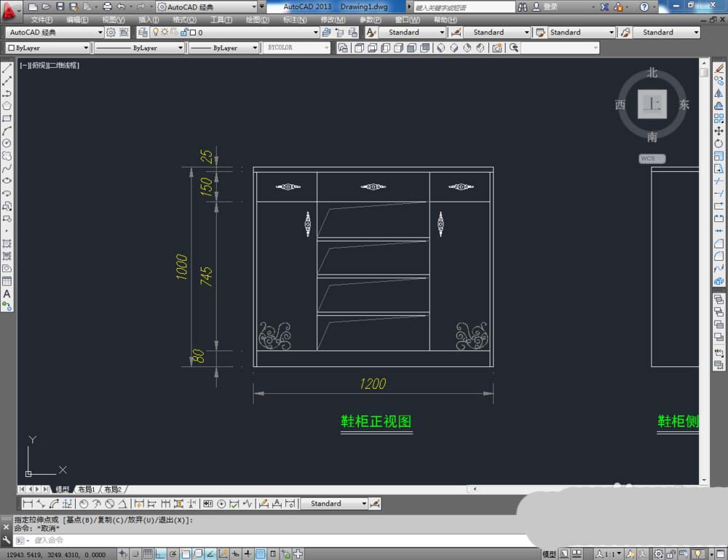Click the WCS button under ViewCube
Screen dimensions: 728x560
point(651,158)
